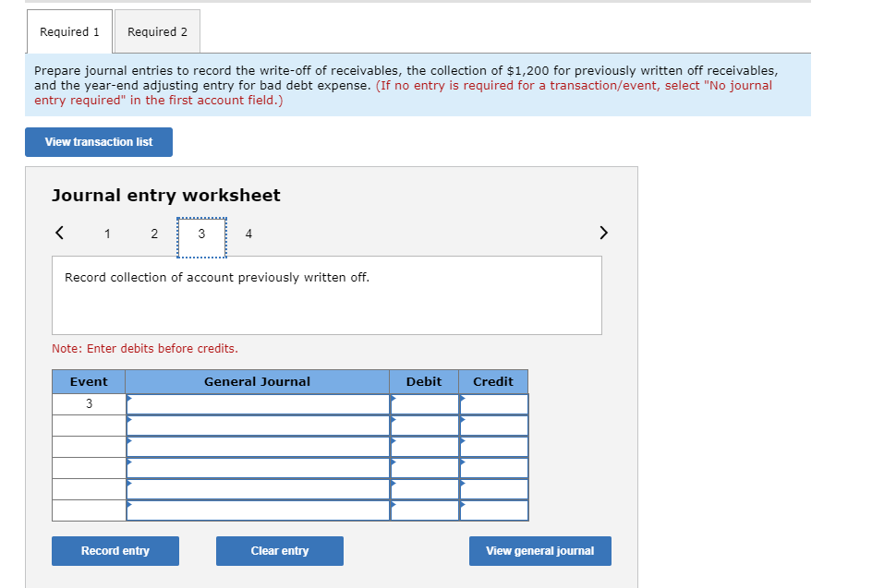Clear the current journal entry
Screen dimensions: 872x588
[279, 550]
